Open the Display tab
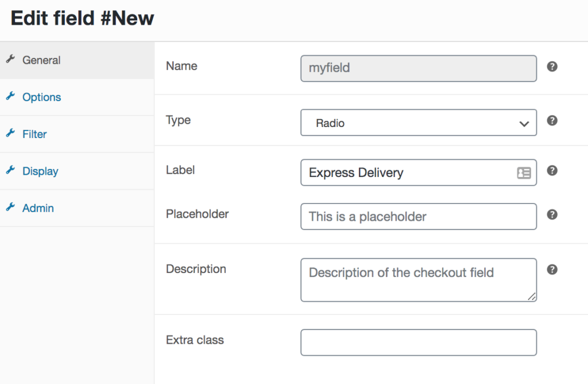The image size is (588, 384). (77, 171)
